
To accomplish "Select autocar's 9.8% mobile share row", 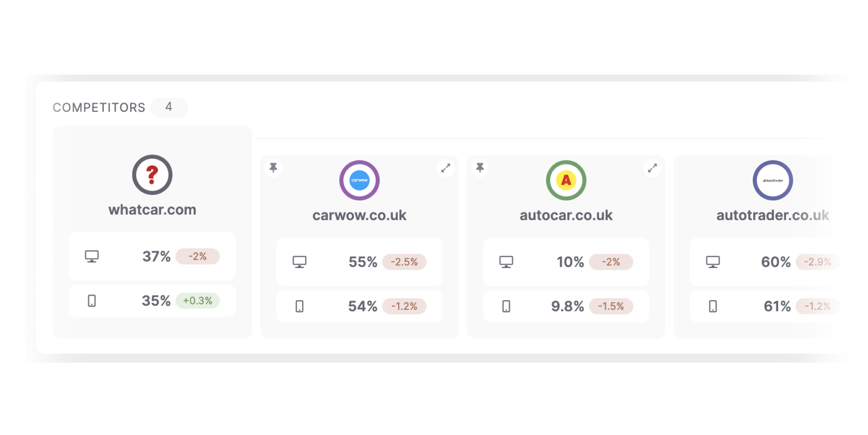I will coord(566,306).
